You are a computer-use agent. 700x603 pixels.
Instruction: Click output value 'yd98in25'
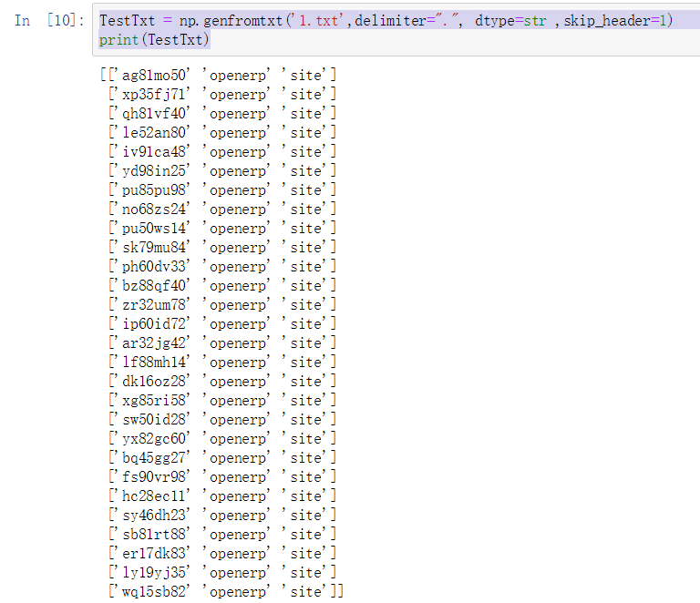point(154,171)
